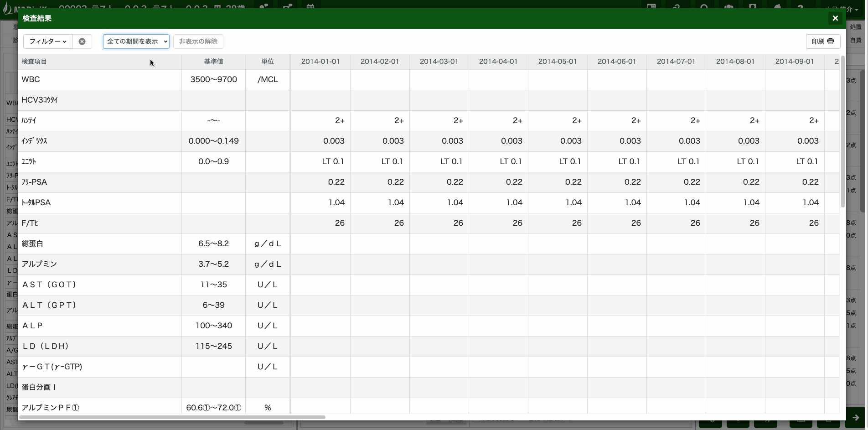Click the F/Tﾋ test item name
Screen dimensions: 868x430
click(30, 223)
